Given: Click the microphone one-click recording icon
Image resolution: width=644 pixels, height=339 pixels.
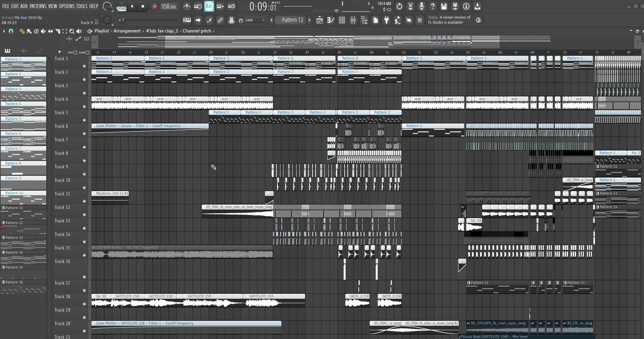Looking at the screenshot, I should tap(422, 6).
